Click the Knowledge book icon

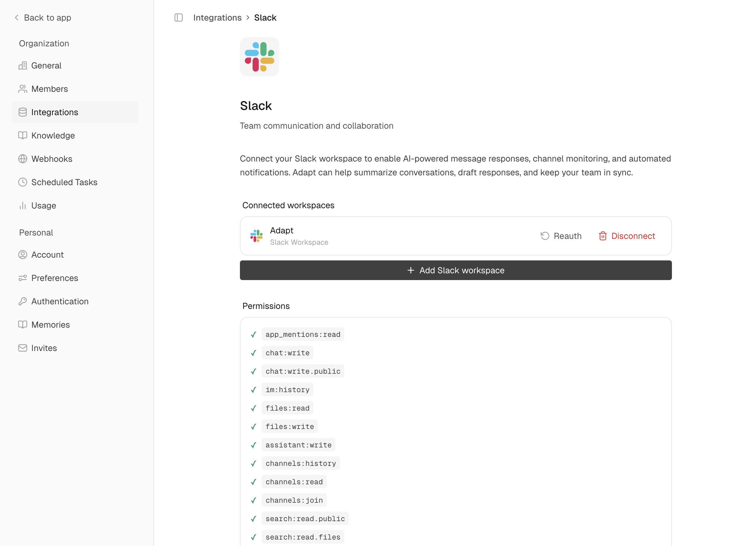[23, 135]
